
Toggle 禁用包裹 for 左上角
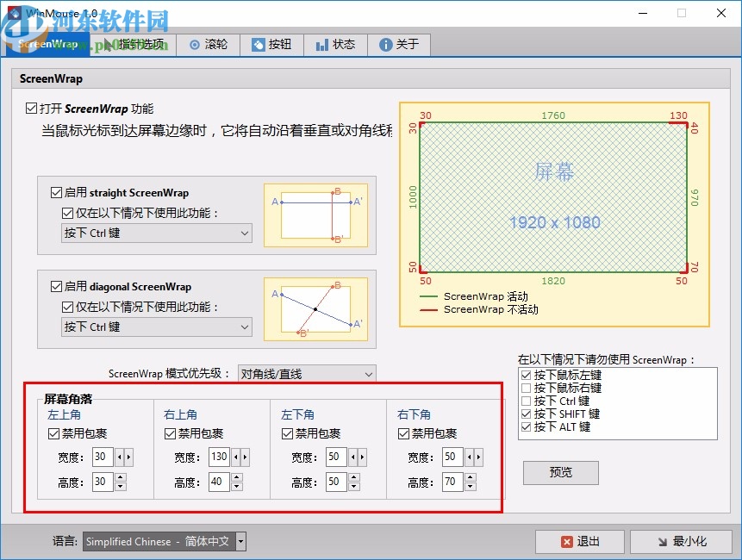pyautogui.click(x=53, y=433)
